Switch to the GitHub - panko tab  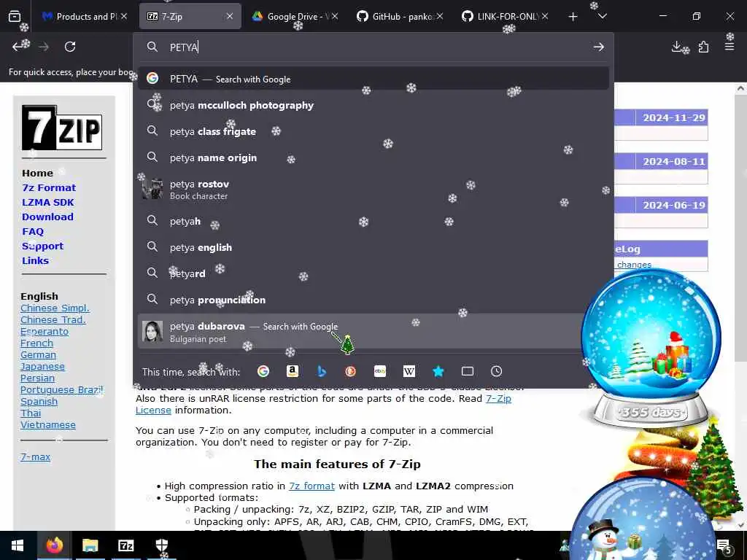[x=400, y=16]
